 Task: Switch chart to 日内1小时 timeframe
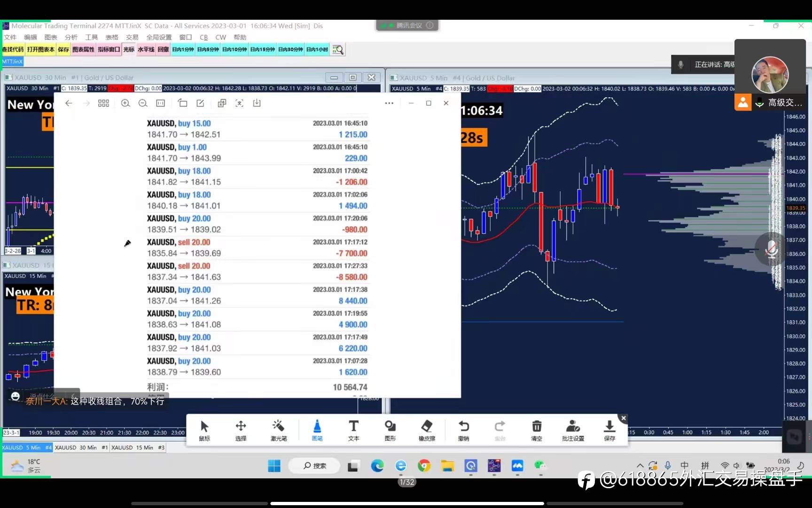317,49
